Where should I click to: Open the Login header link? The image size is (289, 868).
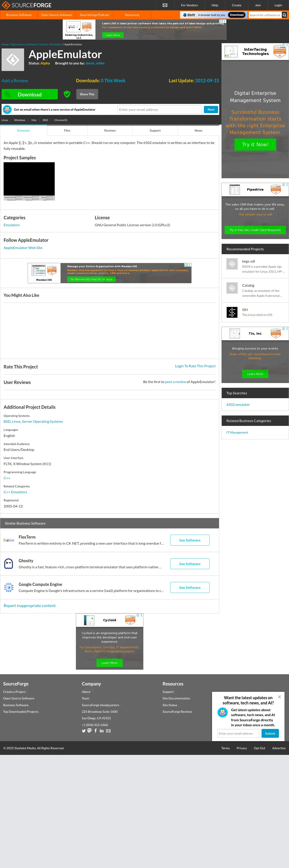278,5
